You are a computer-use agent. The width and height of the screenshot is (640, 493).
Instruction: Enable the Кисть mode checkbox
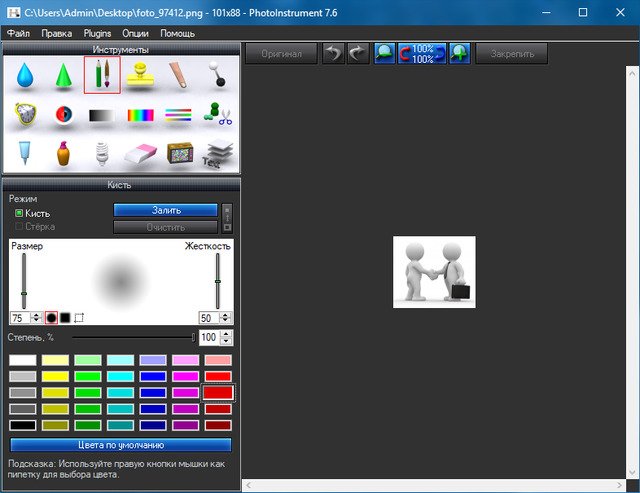[19, 213]
